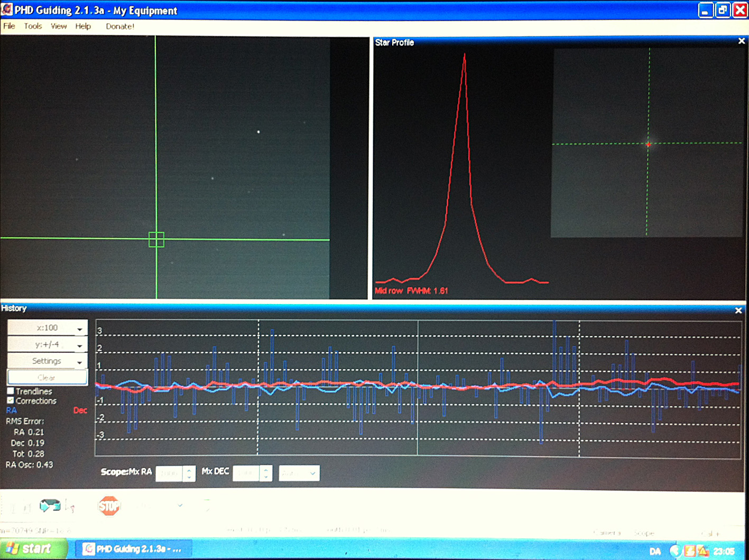Click the Mx RA input field
Image resolution: width=749 pixels, height=560 pixels.
(x=169, y=473)
